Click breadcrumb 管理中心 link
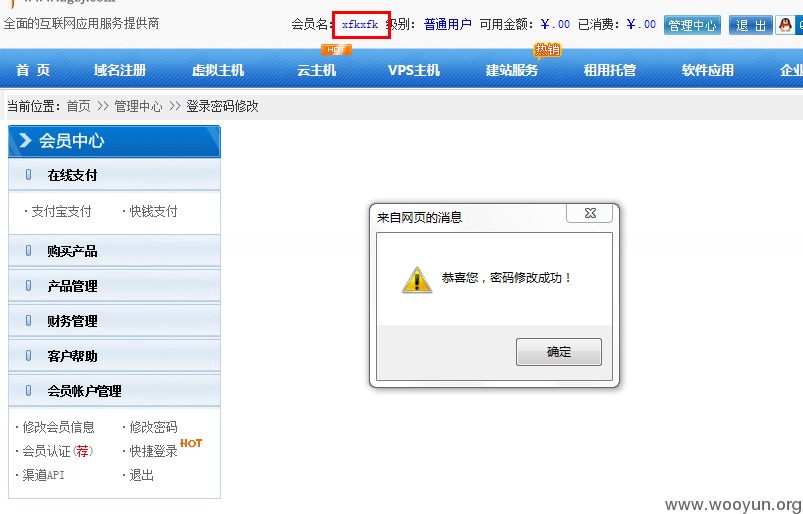Viewport: 803px width, 514px height. pos(138,106)
